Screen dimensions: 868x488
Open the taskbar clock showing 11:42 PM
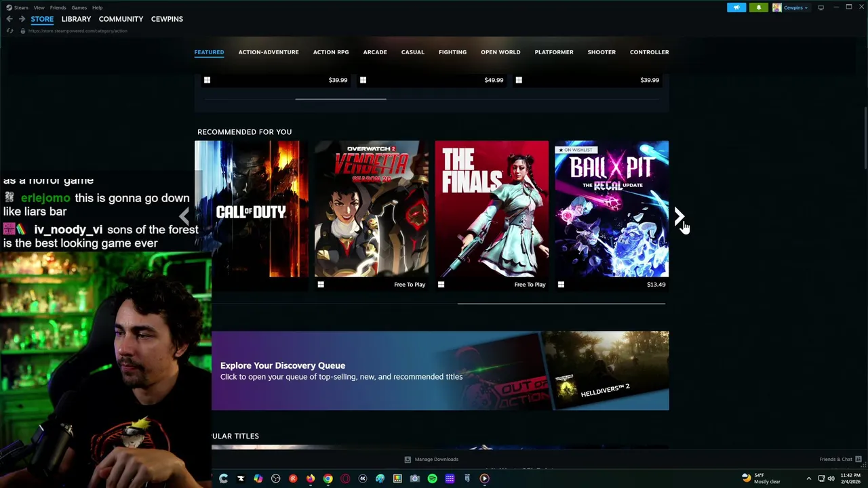[850, 479]
